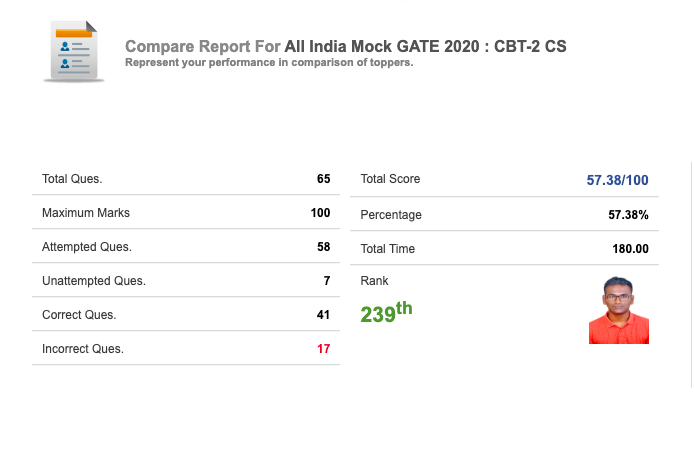Select the Total Time row label
The height and width of the screenshot is (450, 694).
click(x=388, y=249)
